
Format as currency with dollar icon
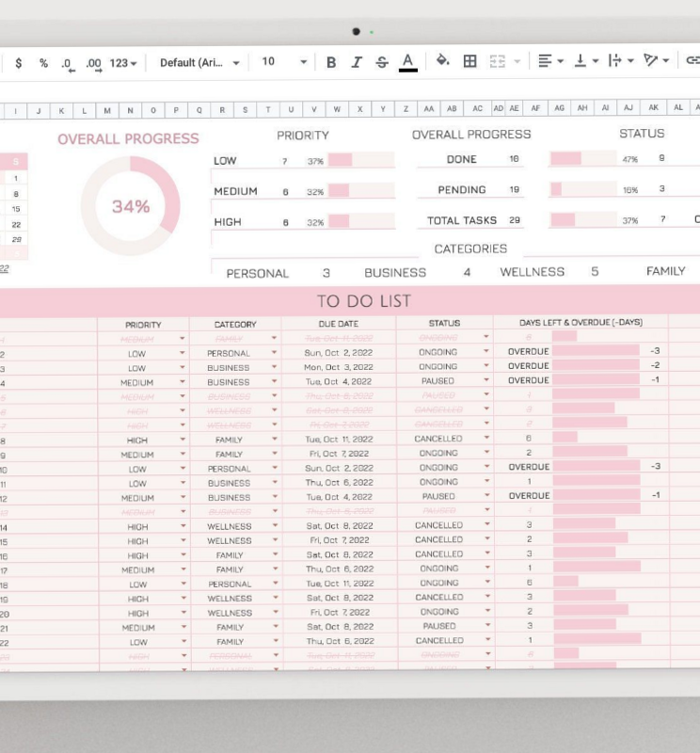18,63
